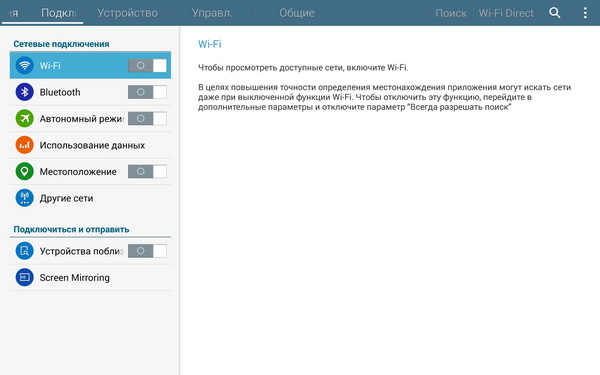Toggle the Автономный режим switch

[147, 118]
